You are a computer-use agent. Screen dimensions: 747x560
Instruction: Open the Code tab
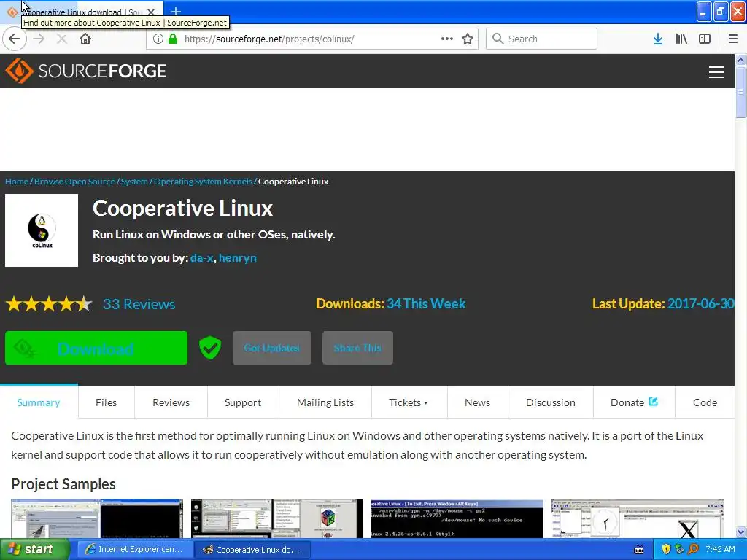coord(705,402)
